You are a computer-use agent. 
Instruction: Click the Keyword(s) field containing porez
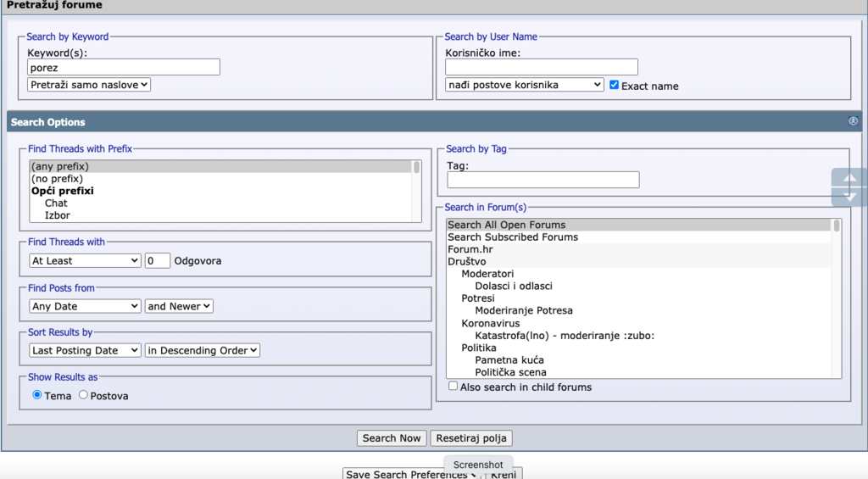pos(124,68)
